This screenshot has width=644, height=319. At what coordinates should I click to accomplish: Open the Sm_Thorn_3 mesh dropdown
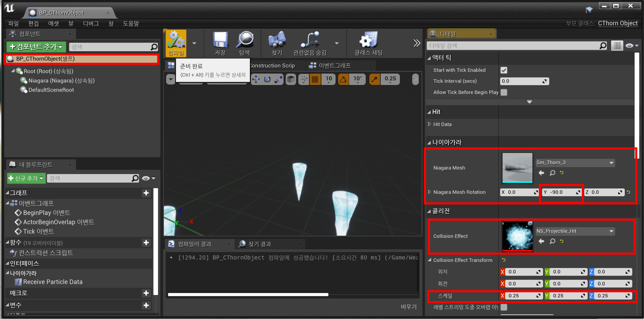click(x=575, y=163)
